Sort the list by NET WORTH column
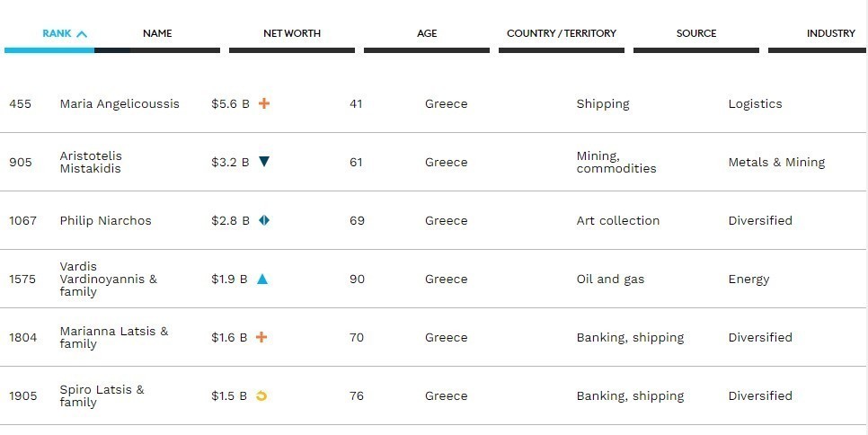 [x=292, y=33]
